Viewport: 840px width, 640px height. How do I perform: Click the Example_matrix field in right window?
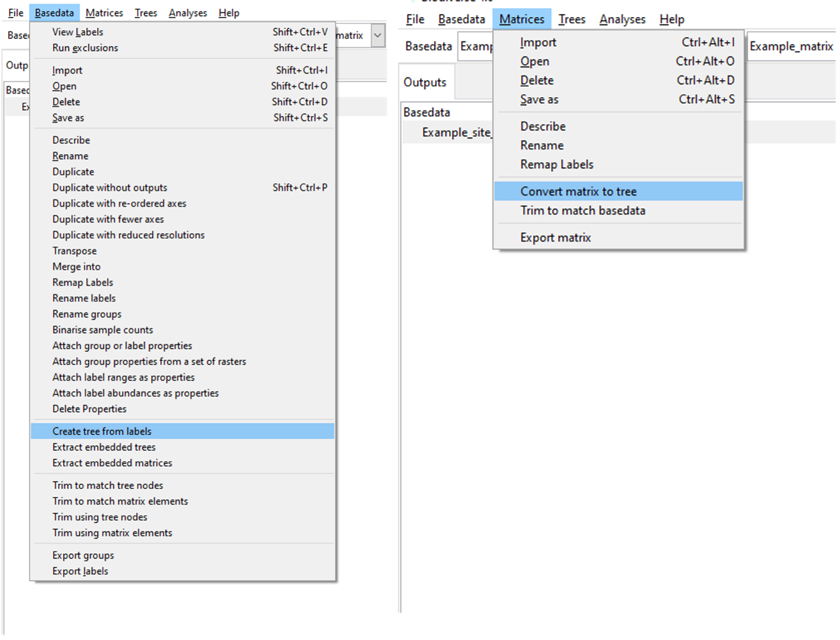[791, 46]
